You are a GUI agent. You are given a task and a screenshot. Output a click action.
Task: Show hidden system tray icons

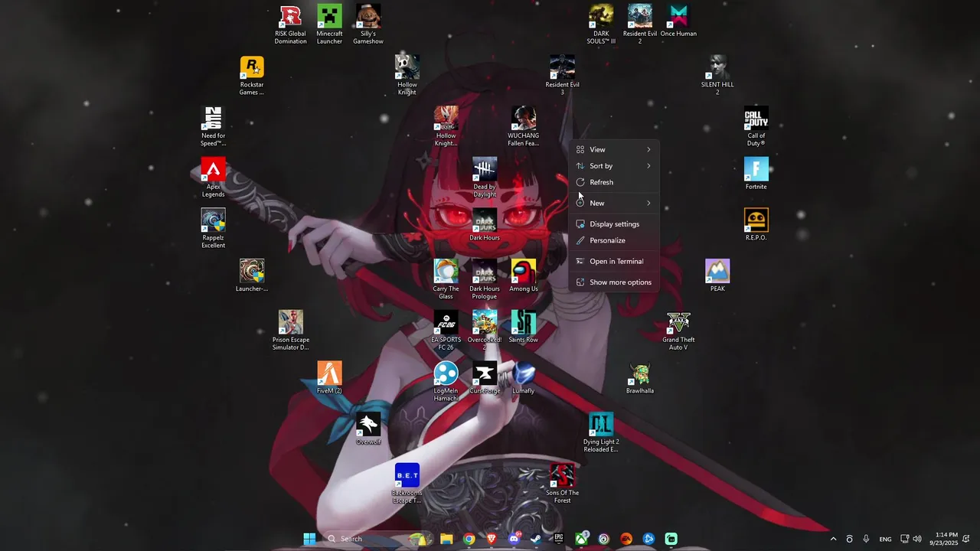pos(833,539)
